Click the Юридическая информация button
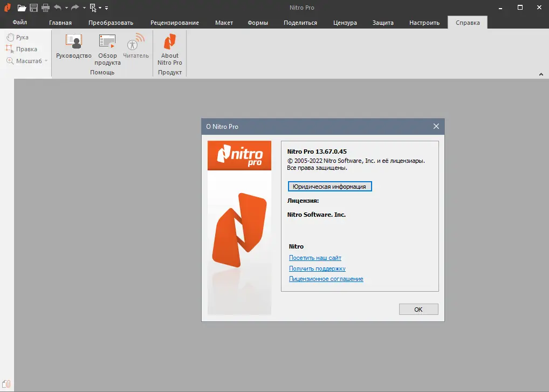Screen dimensions: 549x392 coord(330,187)
